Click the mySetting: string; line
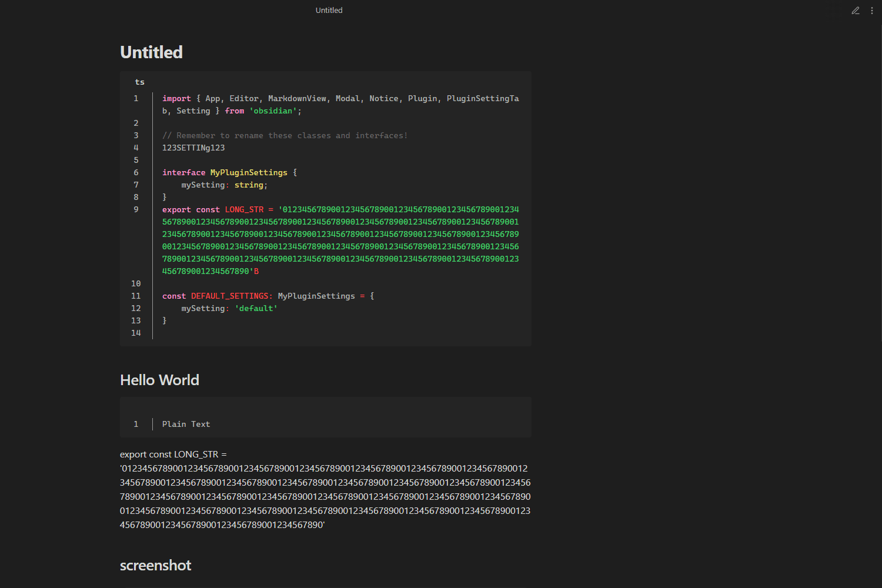 [224, 185]
